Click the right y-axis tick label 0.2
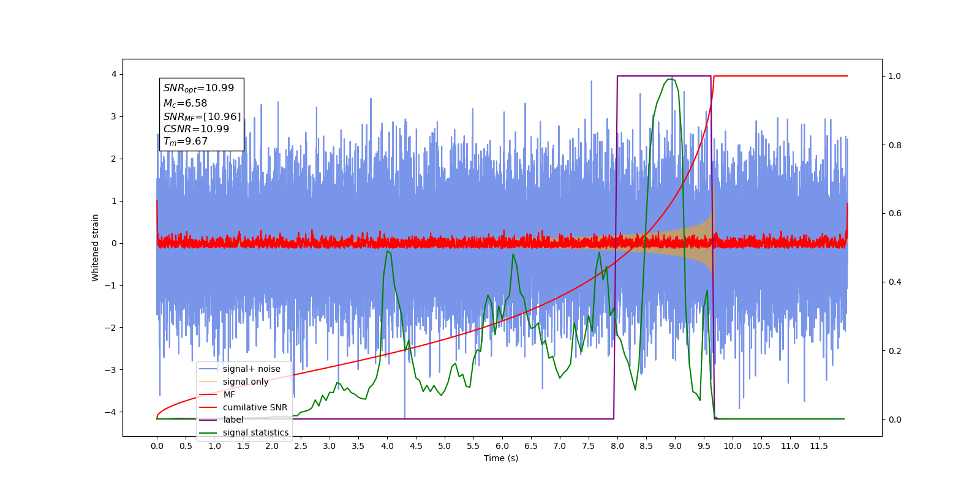 point(895,351)
